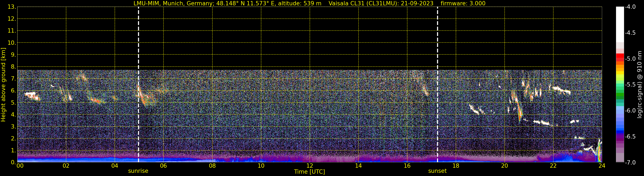
Task: Click the time axis tick label '24'
Action: [602, 166]
